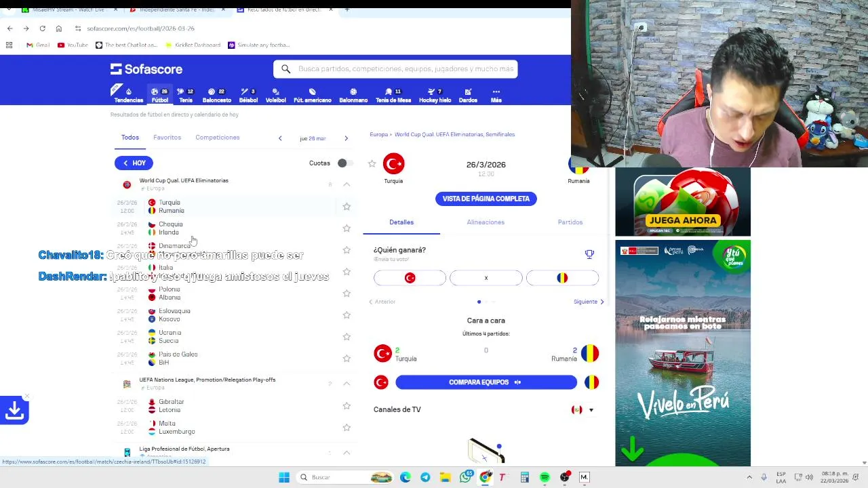This screenshot has height=488, width=868.
Task: Open the Alineaciones tab
Action: 486,222
